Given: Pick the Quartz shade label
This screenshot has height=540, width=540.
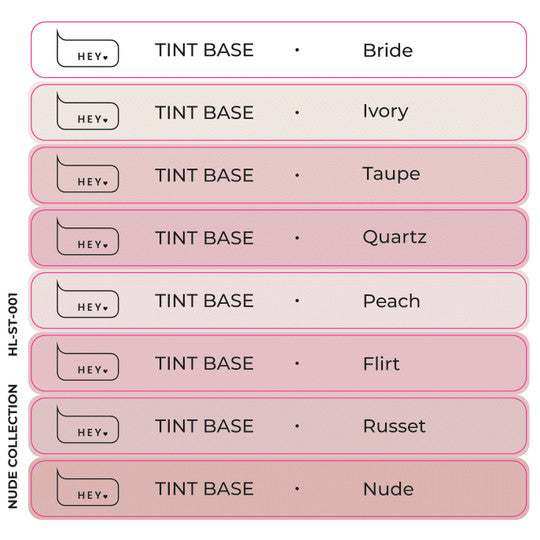Looking at the screenshot, I should pyautogui.click(x=395, y=237).
